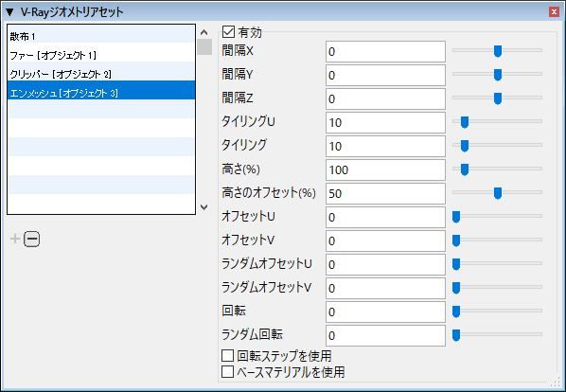Click the ランダムオフセットV value field
The height and width of the screenshot is (392, 566).
point(385,288)
